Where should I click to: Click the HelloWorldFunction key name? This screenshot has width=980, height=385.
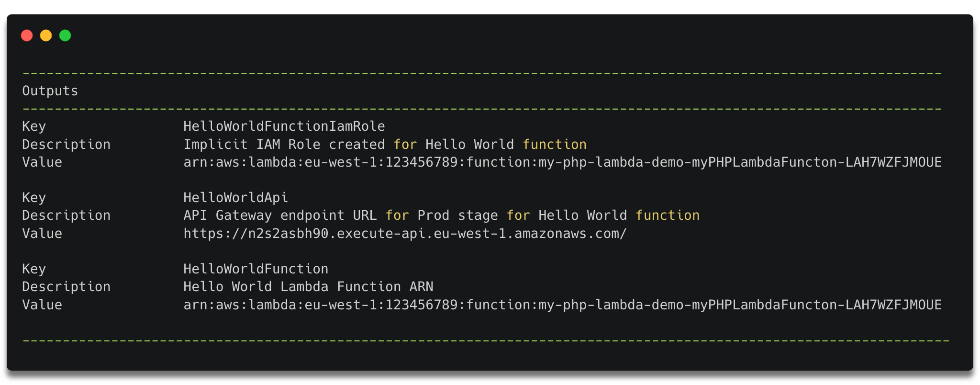(x=256, y=269)
